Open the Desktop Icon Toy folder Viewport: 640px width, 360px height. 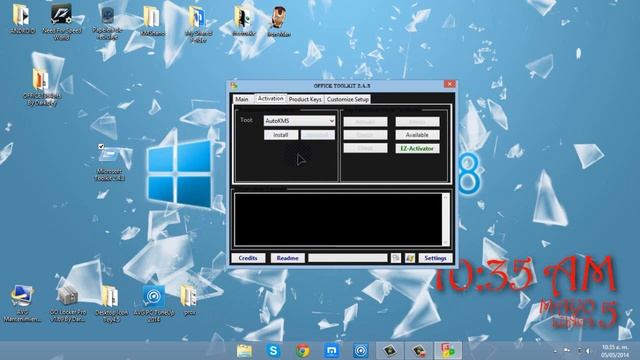point(111,303)
